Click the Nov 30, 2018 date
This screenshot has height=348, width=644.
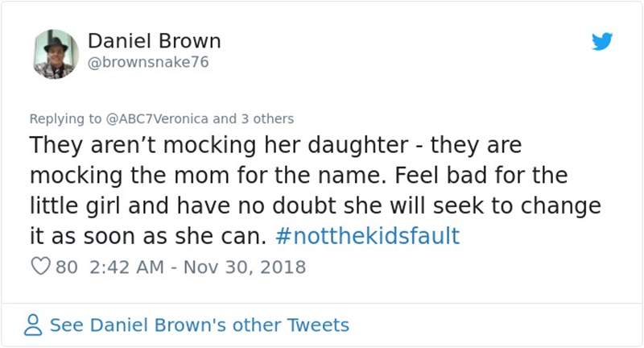[244, 267]
